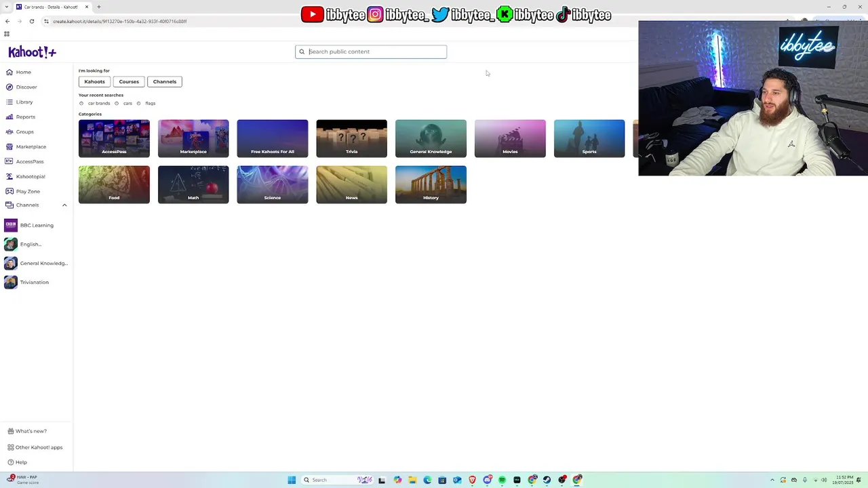This screenshot has height=488, width=868.
Task: Click the browser address bar URL
Action: tap(120, 21)
